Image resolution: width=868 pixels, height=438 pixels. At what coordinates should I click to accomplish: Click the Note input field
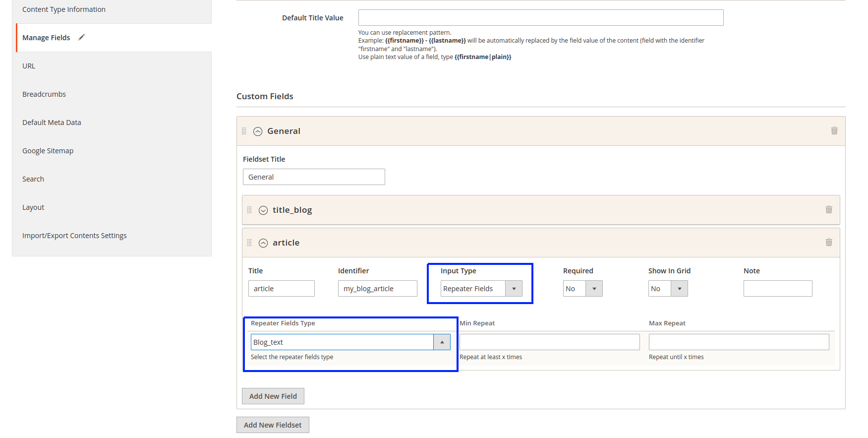pyautogui.click(x=778, y=289)
